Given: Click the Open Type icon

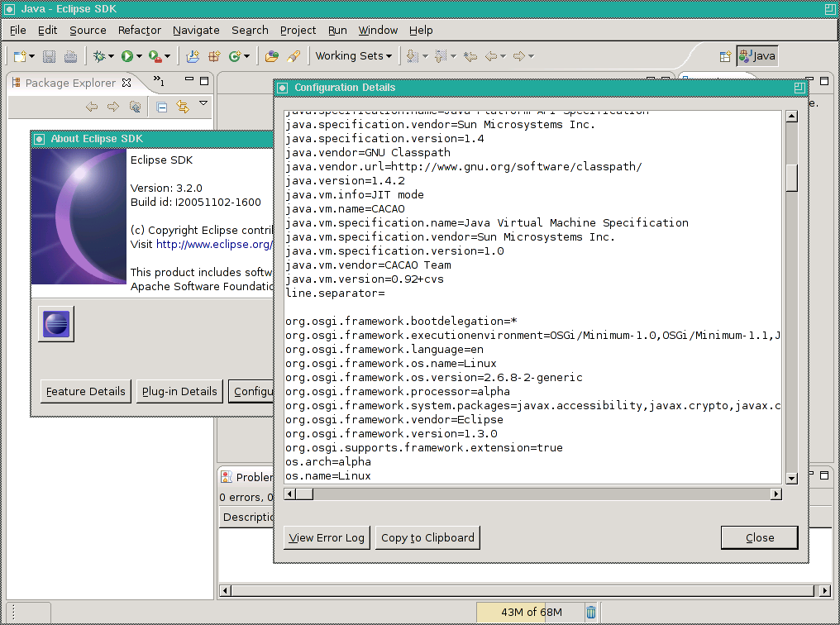Looking at the screenshot, I should [272, 56].
